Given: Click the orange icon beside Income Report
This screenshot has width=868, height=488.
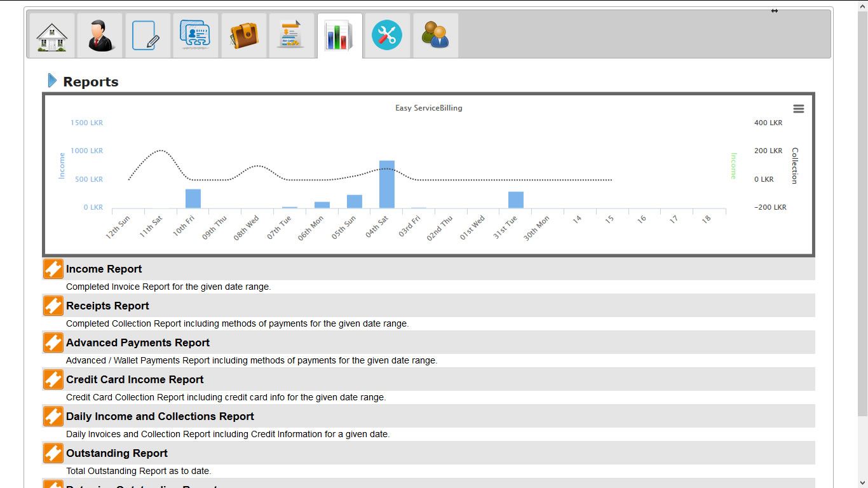Looking at the screenshot, I should tap(53, 269).
